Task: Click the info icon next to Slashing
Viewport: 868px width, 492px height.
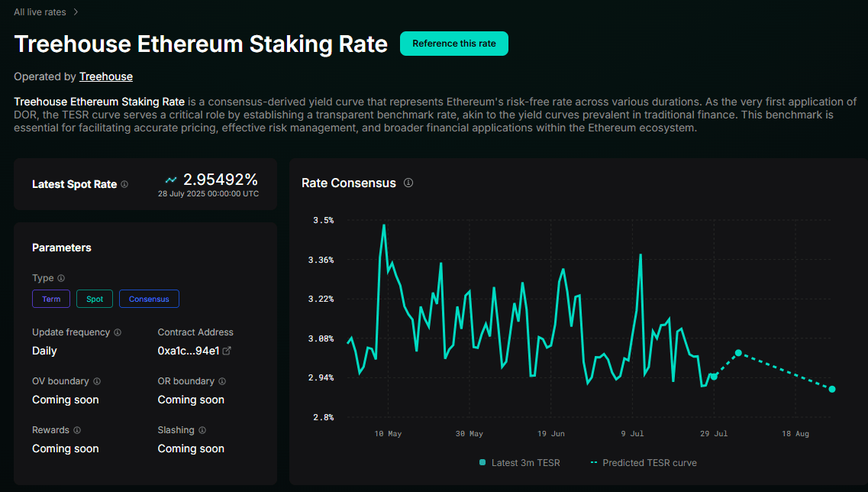Action: tap(202, 430)
